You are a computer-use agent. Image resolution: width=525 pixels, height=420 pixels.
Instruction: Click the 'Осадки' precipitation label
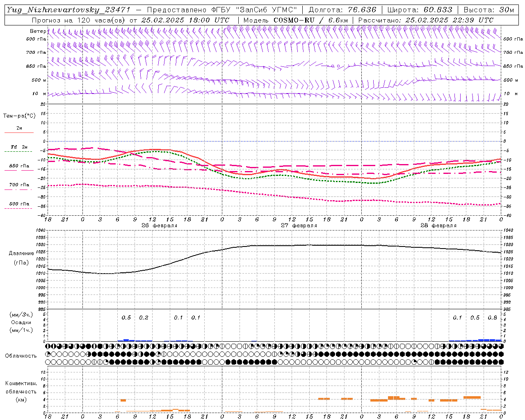[x=21, y=322]
